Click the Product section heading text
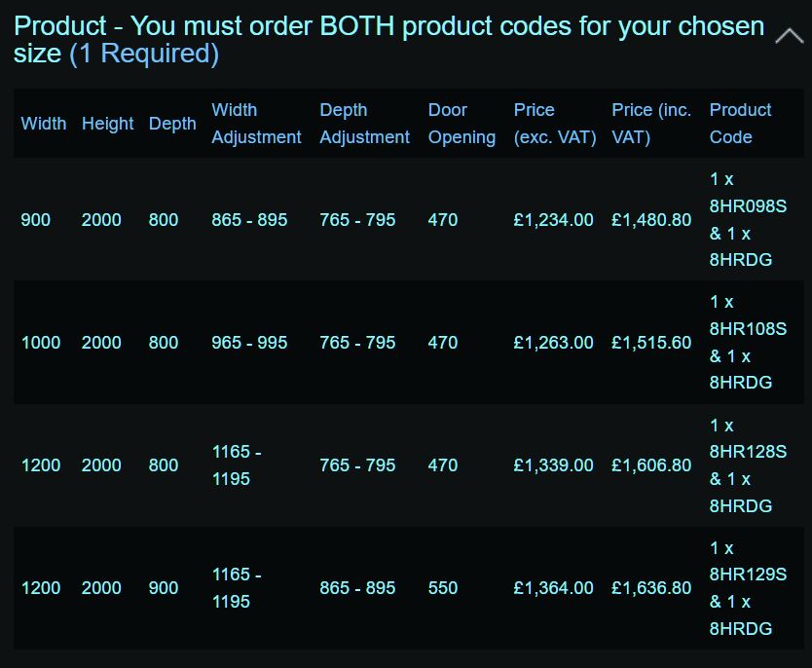Screen dimensions: 812x668 388,39
